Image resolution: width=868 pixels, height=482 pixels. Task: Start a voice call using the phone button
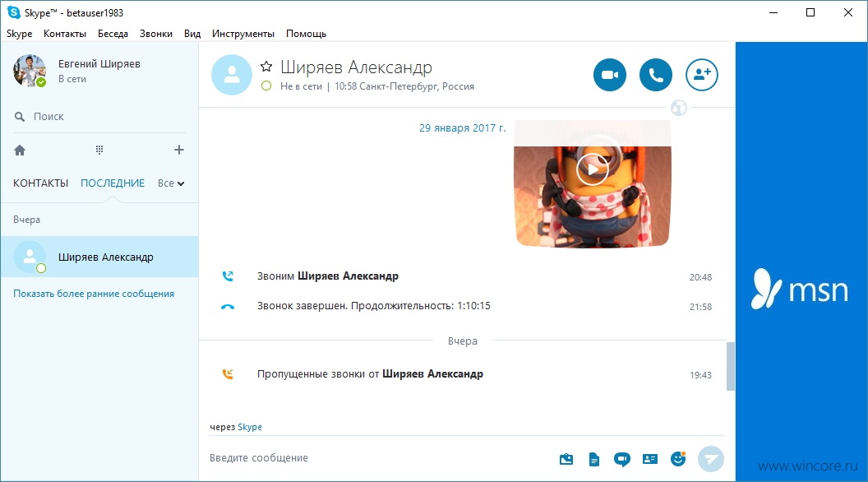click(655, 74)
